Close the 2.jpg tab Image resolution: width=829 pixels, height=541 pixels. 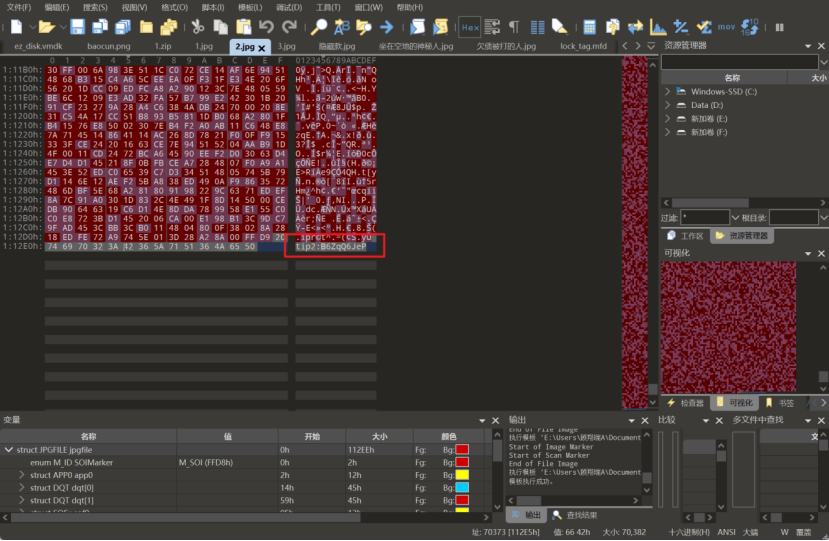coord(262,47)
